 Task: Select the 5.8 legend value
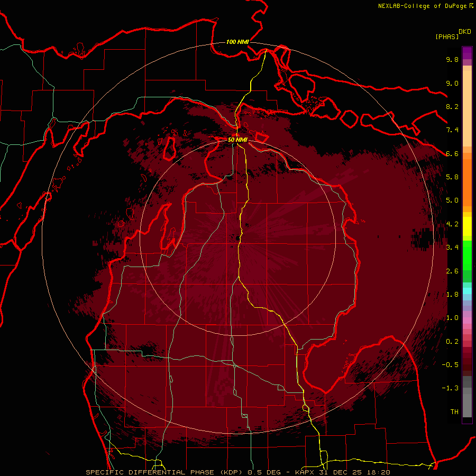(452, 177)
